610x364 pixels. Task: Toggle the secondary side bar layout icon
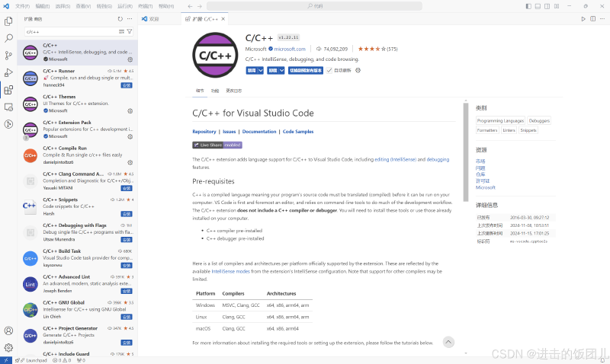(547, 6)
